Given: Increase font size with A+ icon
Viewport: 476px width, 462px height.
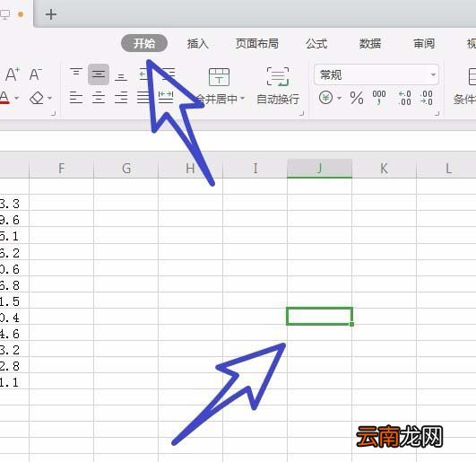Looking at the screenshot, I should click(13, 74).
